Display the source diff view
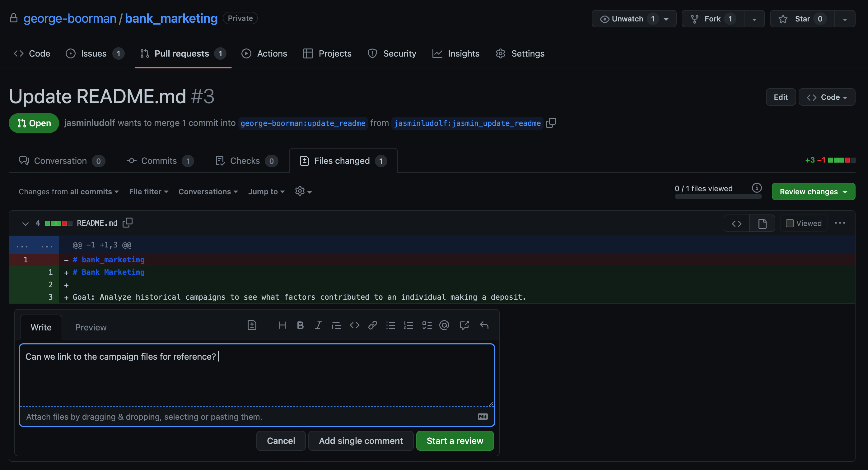 (737, 223)
